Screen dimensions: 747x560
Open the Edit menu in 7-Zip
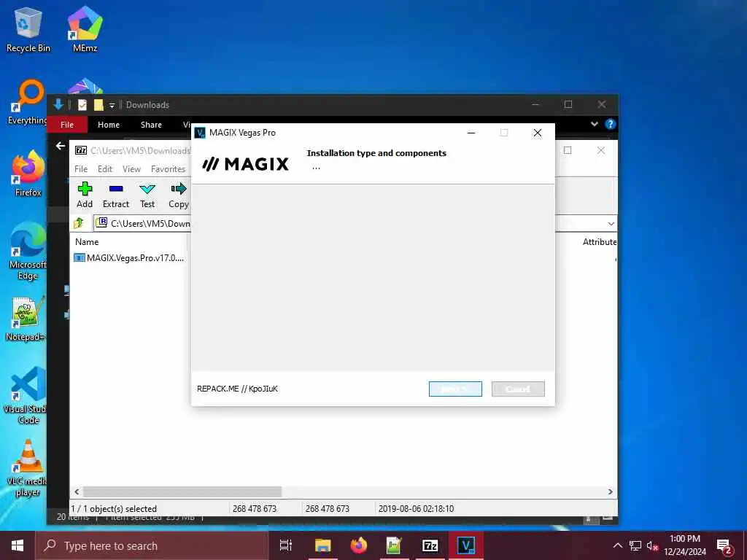[105, 169]
